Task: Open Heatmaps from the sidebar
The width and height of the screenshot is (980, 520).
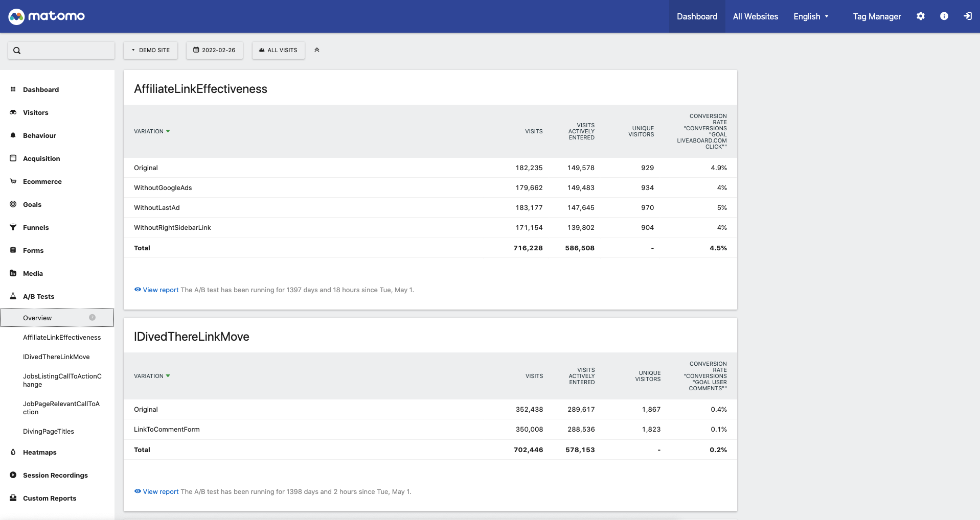Action: pyautogui.click(x=39, y=452)
